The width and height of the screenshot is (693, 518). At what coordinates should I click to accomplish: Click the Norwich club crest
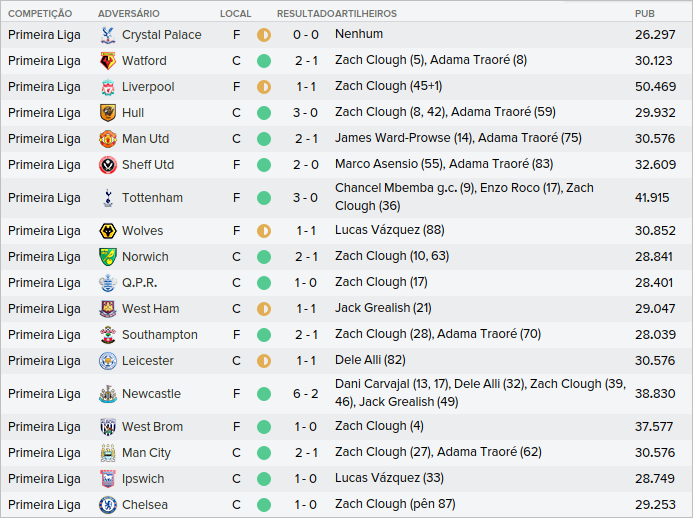coord(107,257)
